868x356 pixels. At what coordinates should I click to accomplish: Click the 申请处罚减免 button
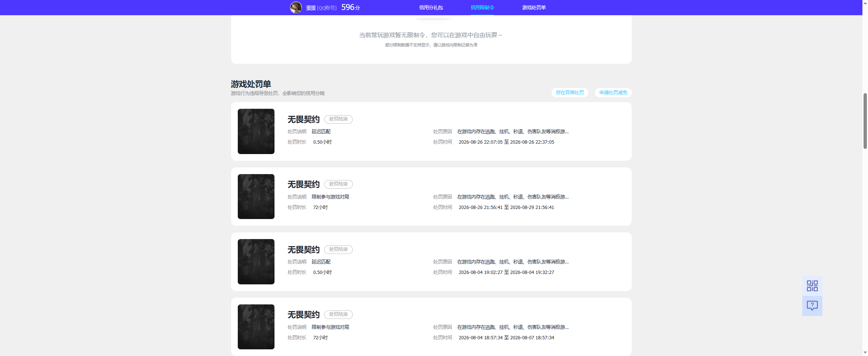pyautogui.click(x=613, y=92)
